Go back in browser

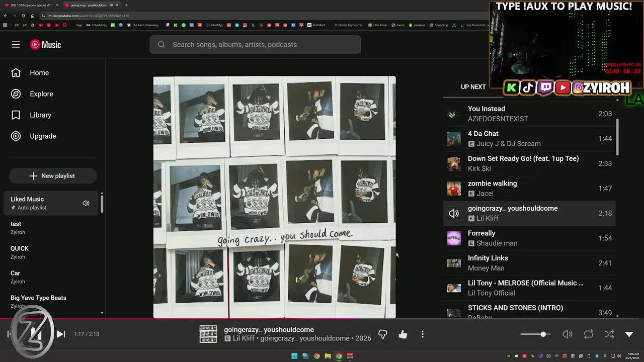6,16
